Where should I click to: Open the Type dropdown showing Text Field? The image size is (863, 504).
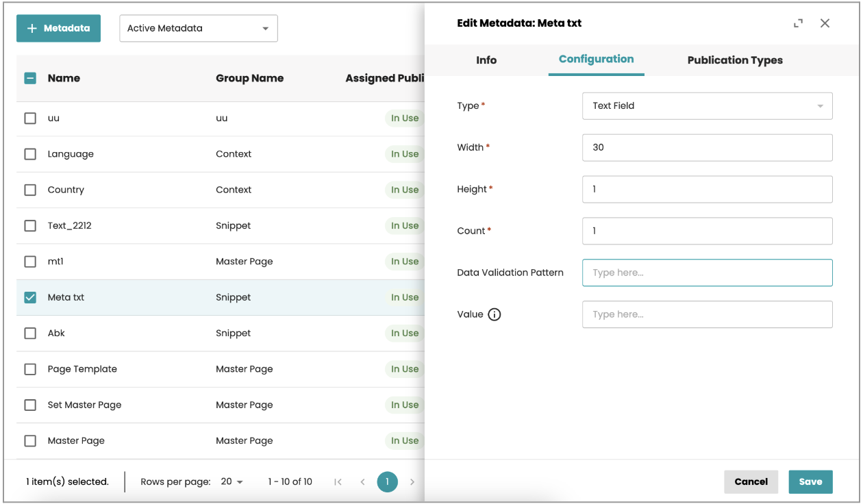[707, 106]
